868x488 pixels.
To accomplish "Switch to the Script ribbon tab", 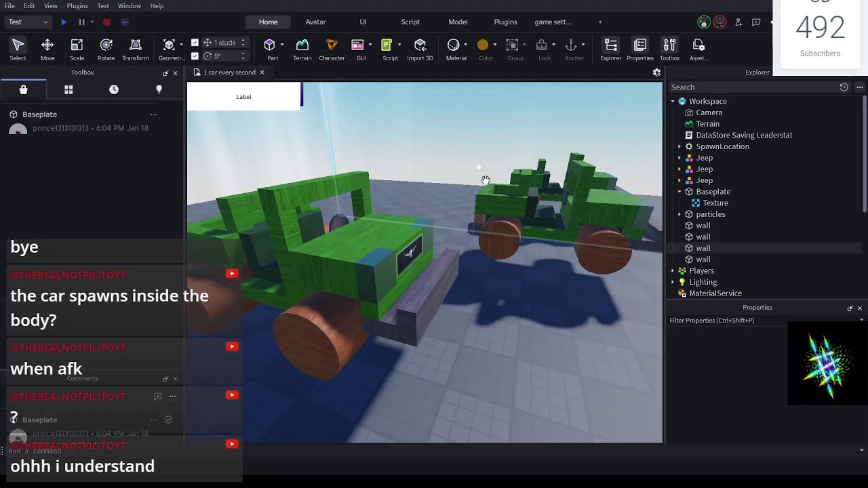I will [410, 22].
